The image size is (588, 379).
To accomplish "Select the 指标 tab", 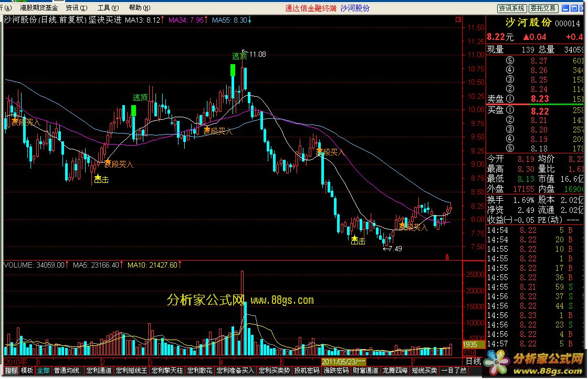I will (x=11, y=371).
